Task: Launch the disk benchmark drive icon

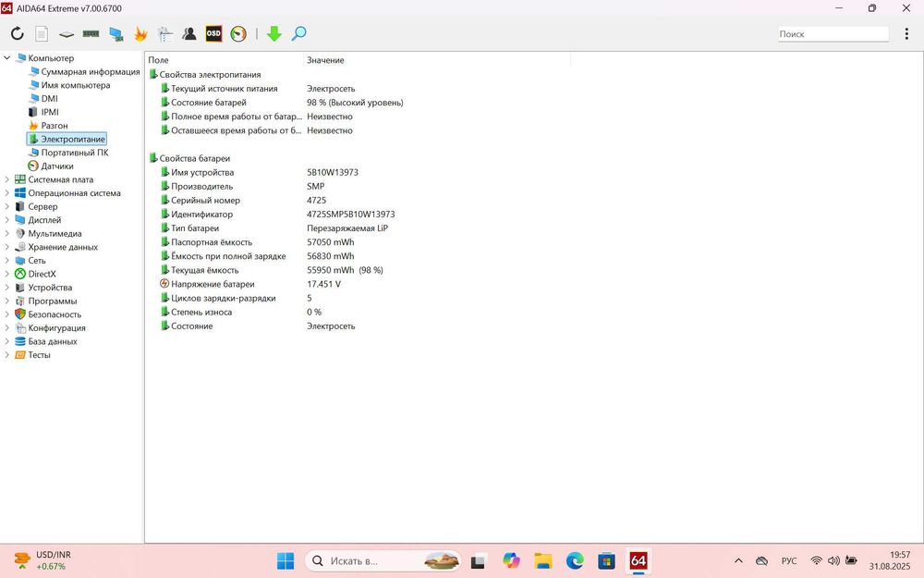Action: (66, 34)
